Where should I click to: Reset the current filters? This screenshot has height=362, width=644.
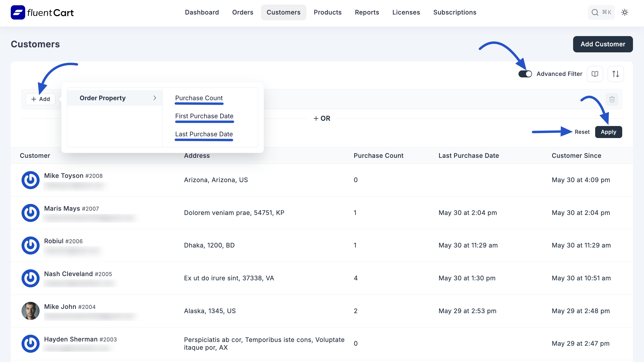(x=582, y=132)
